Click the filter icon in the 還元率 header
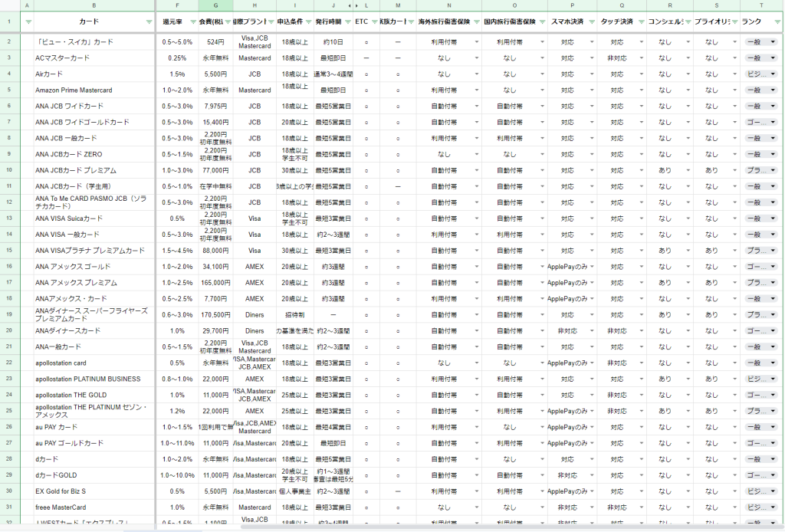785x532 pixels. [x=192, y=22]
